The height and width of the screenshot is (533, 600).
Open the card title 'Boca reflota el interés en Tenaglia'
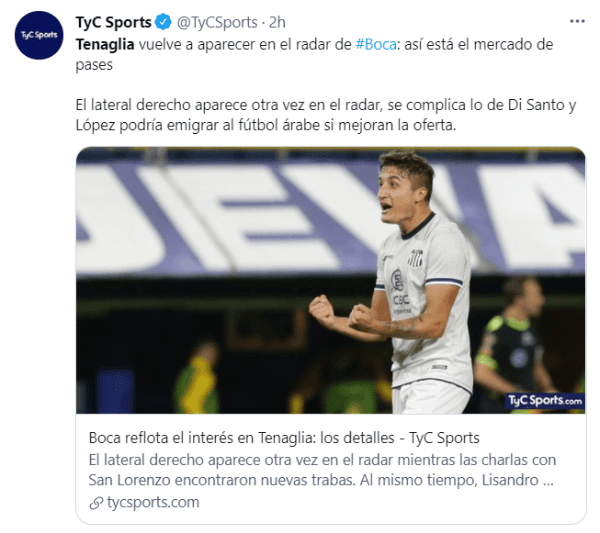click(284, 438)
